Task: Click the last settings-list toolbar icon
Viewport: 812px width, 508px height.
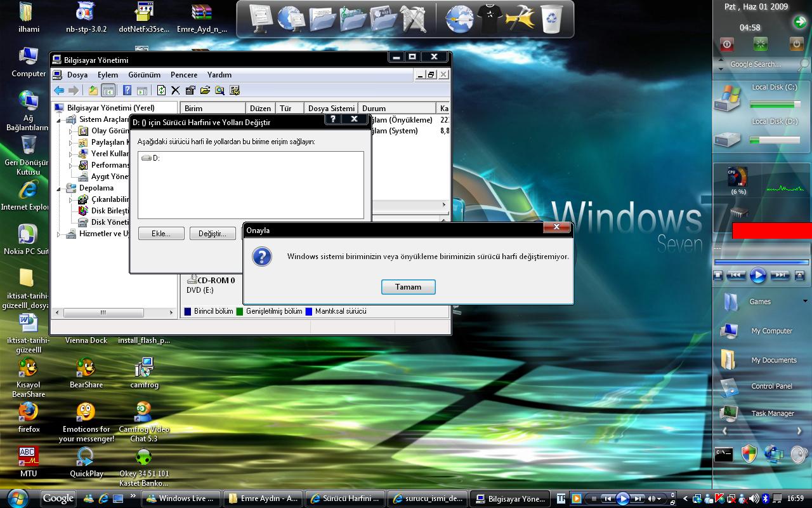Action: click(235, 90)
